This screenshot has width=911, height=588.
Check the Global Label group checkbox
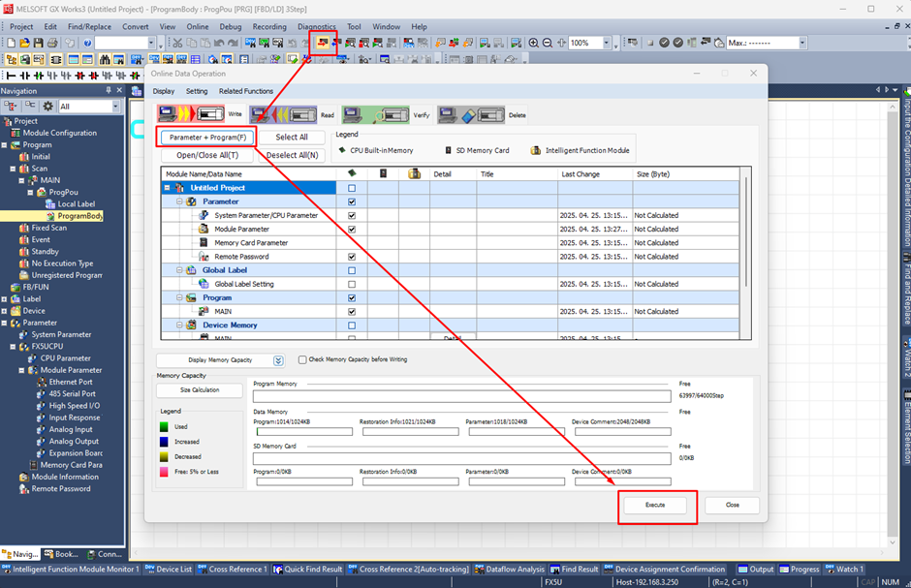(x=352, y=270)
